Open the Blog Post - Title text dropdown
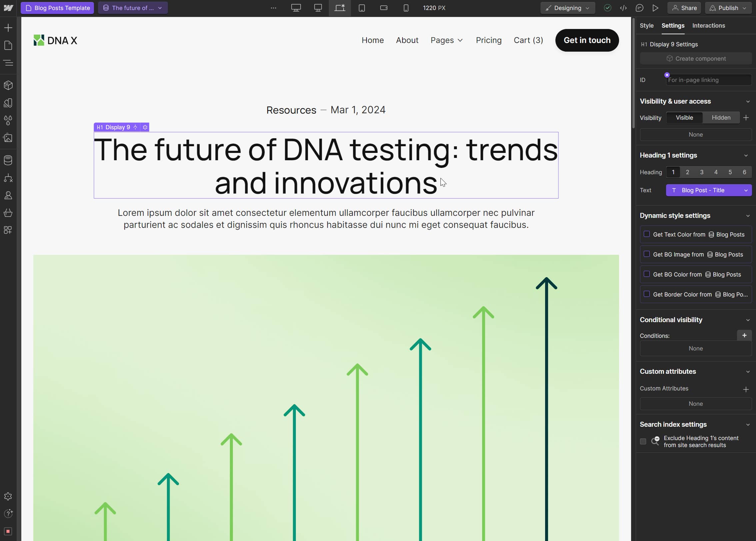Screen dimensions: 756x541 tap(709, 190)
